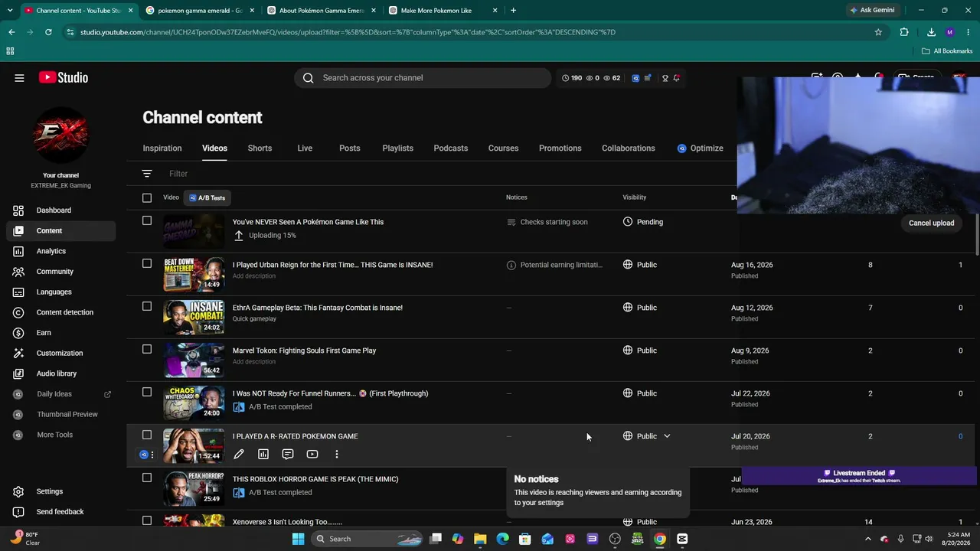Click the pencil icon to edit video details
The height and width of the screenshot is (551, 980).
pyautogui.click(x=239, y=455)
